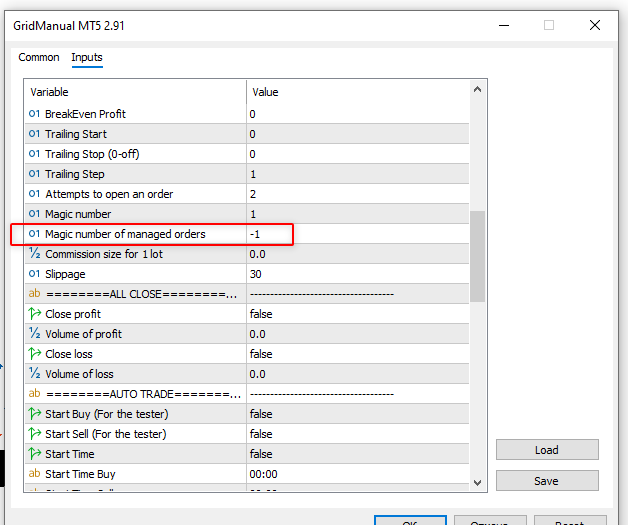The width and height of the screenshot is (628, 525).
Task: Click the Load button
Action: [x=547, y=450]
